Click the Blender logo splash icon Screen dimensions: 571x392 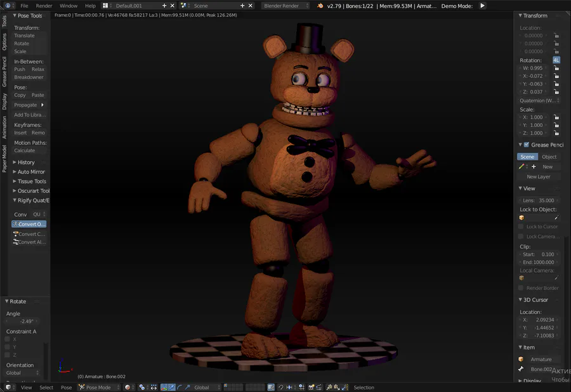320,6
